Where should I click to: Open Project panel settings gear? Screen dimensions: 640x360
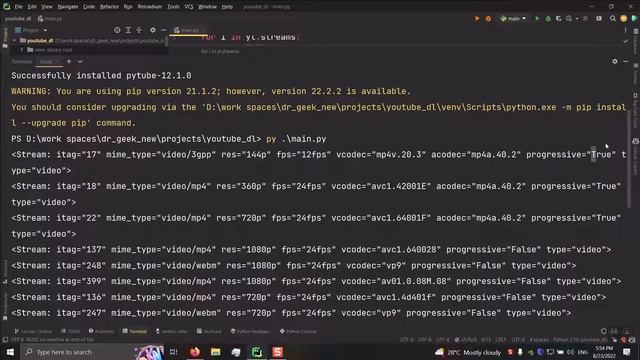[153, 30]
